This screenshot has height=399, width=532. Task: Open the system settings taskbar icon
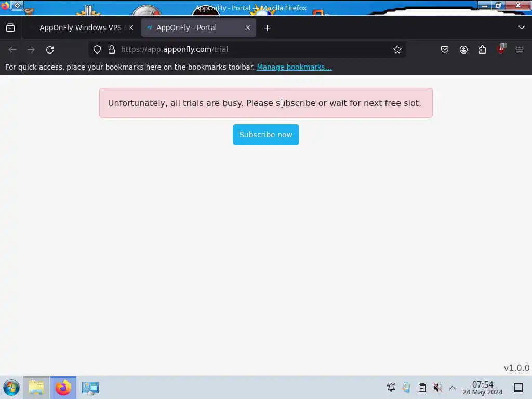coord(90,388)
